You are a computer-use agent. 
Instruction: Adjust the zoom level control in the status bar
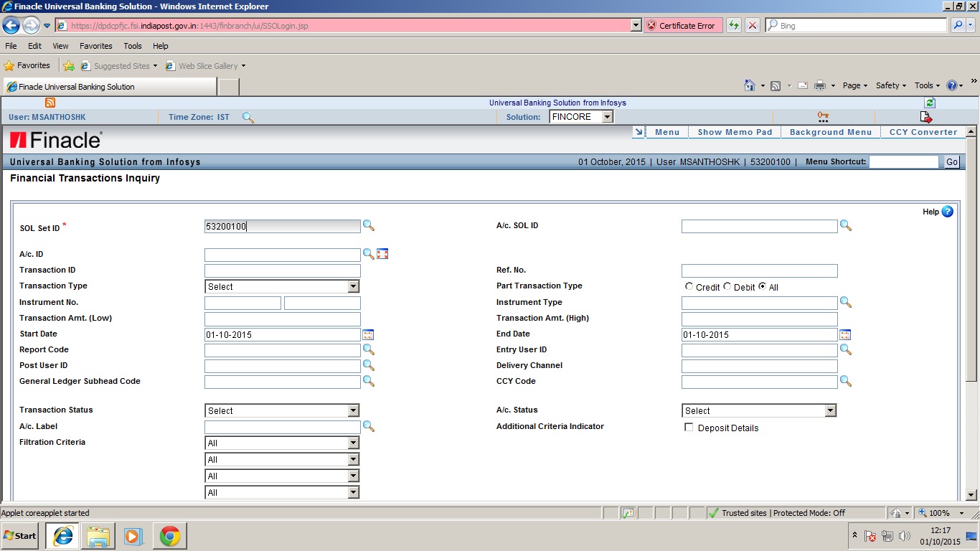pos(941,513)
